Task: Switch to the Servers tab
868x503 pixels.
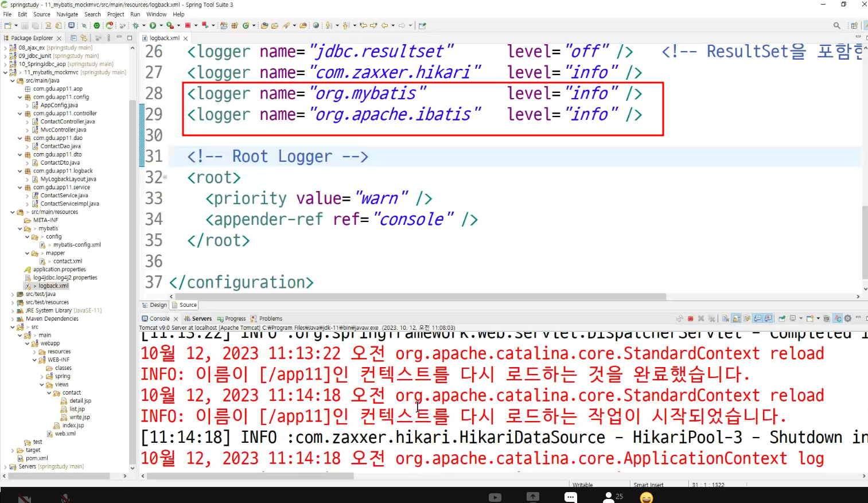Action: coord(197,318)
